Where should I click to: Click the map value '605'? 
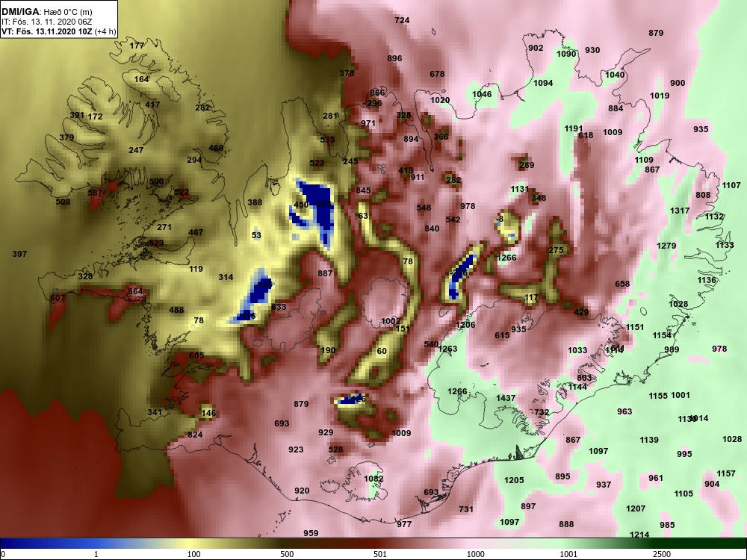196,355
